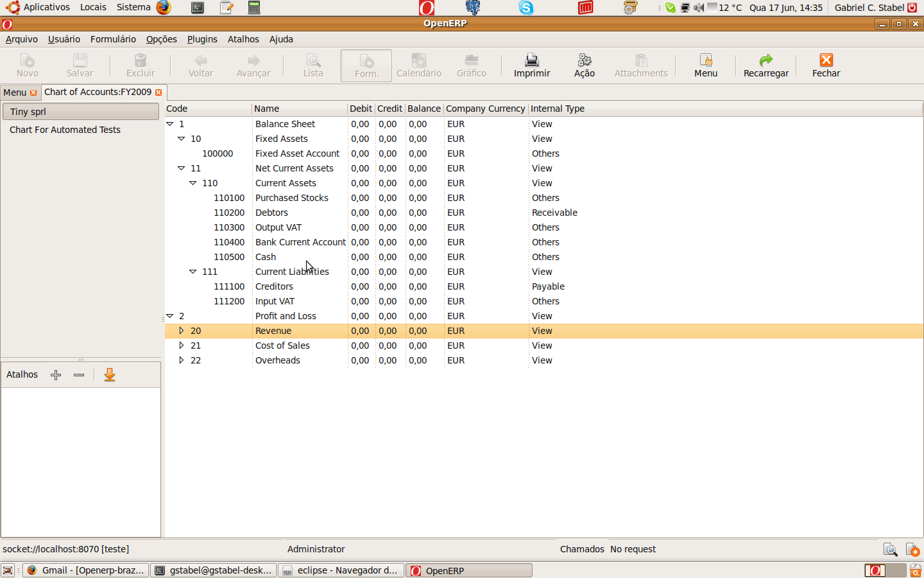Open the Plugins menu
The width and height of the screenshot is (924, 578).
pos(202,39)
